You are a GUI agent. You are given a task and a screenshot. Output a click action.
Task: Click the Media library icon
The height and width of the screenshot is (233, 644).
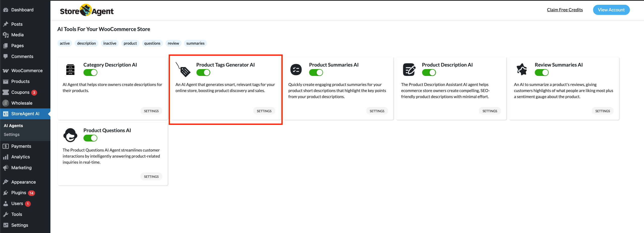[6, 35]
